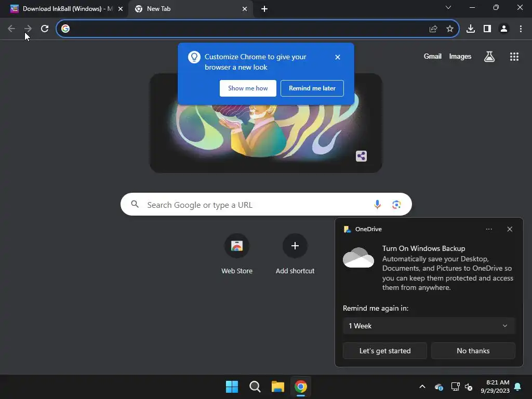
Task: Open the taskbar clock and date
Action: (495, 387)
